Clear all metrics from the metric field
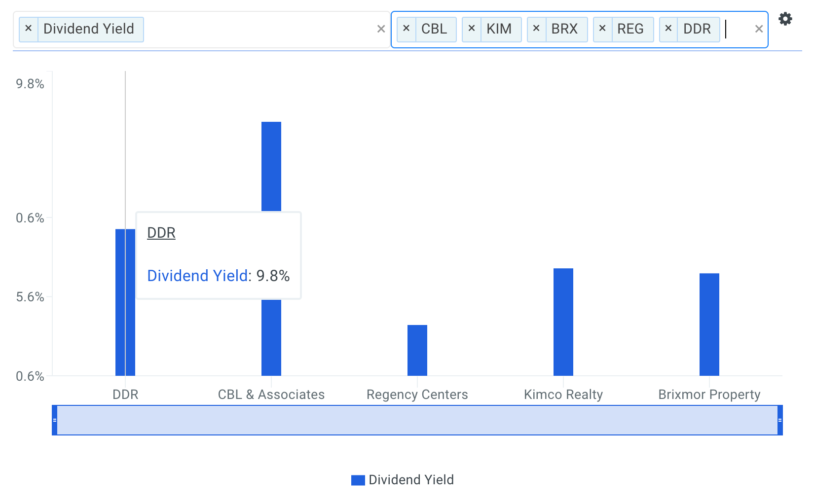The width and height of the screenshot is (814, 504). (381, 29)
